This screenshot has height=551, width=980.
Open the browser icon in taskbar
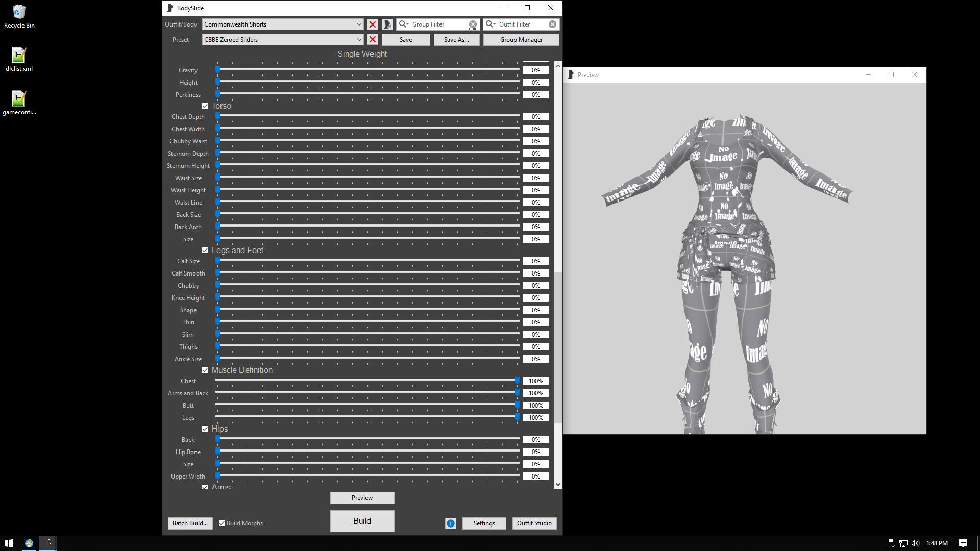click(29, 543)
